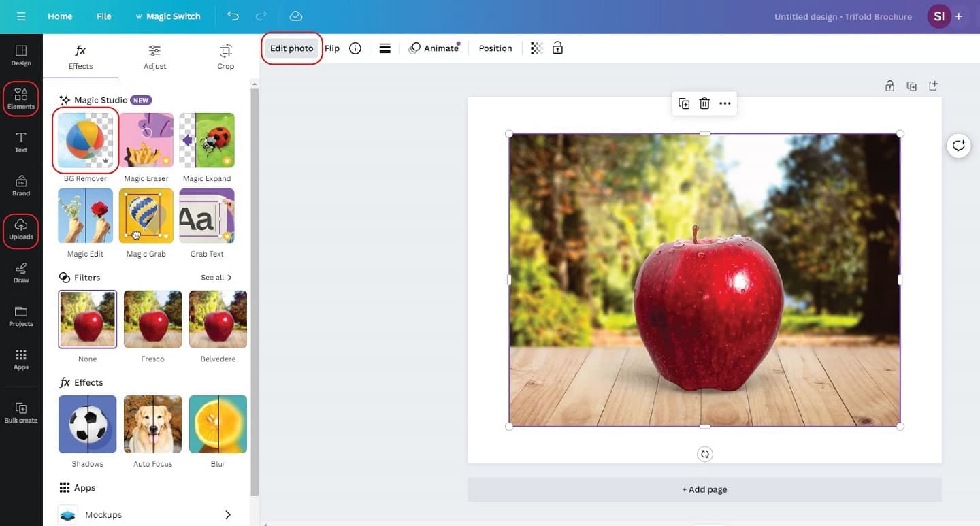The width and height of the screenshot is (980, 526).
Task: Apply the Fresco filter thumbnail
Action: coord(152,318)
